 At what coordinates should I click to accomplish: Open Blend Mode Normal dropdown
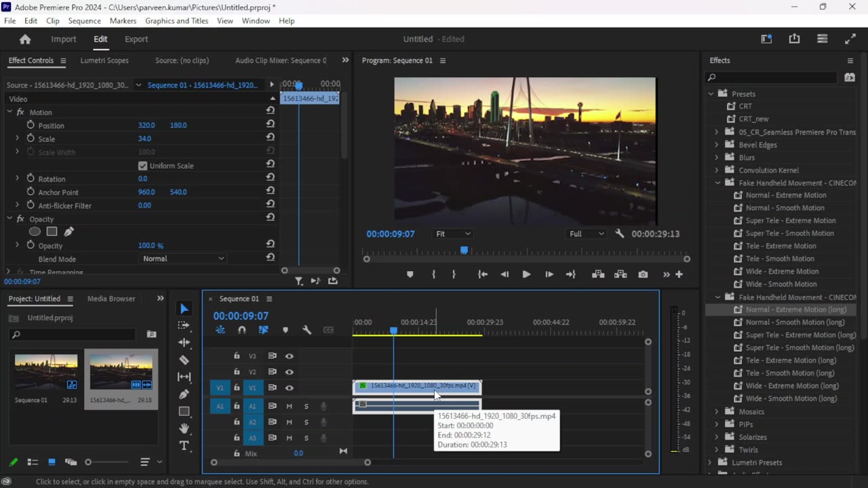tap(182, 258)
